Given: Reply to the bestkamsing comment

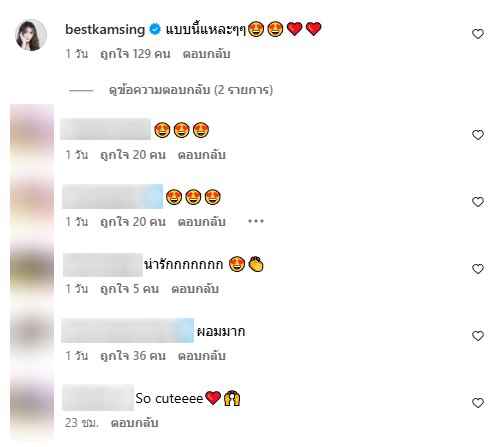Looking at the screenshot, I should tap(206, 54).
